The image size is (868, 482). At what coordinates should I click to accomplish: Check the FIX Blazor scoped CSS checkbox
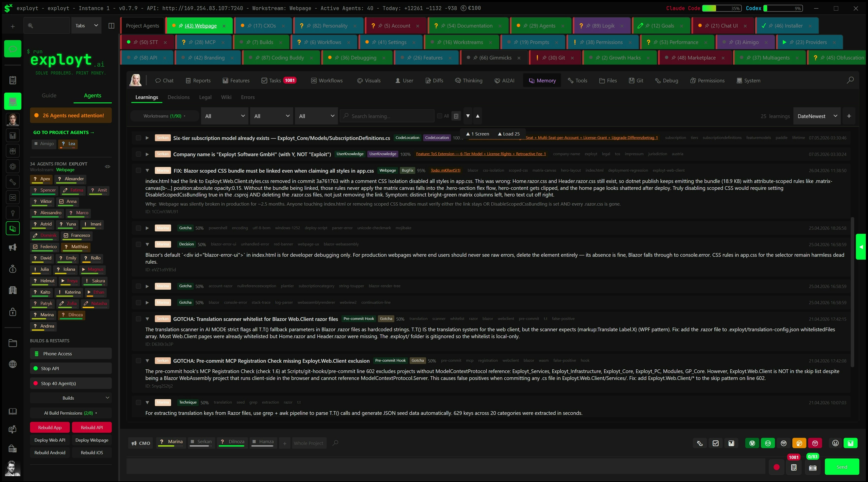coord(138,171)
